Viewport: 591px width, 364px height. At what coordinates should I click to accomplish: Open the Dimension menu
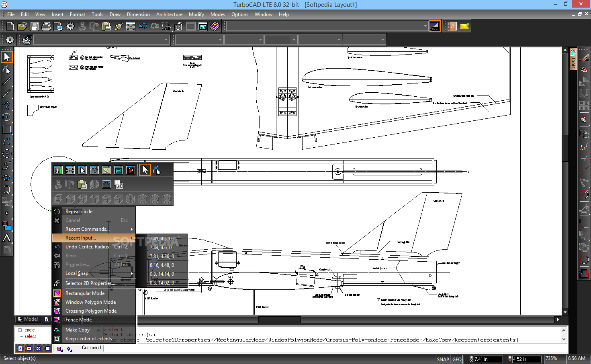point(138,14)
